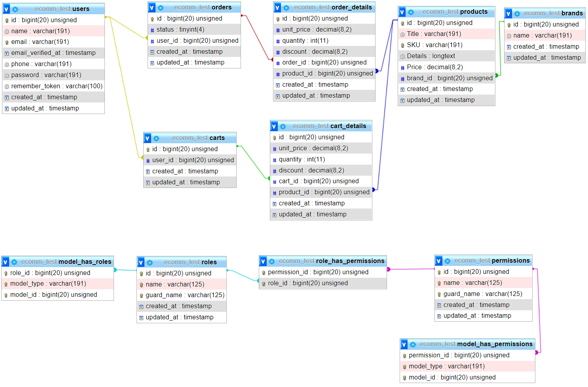The image size is (588, 387).
Task: Collapse the permissions table with V toggle
Action: tap(439, 261)
